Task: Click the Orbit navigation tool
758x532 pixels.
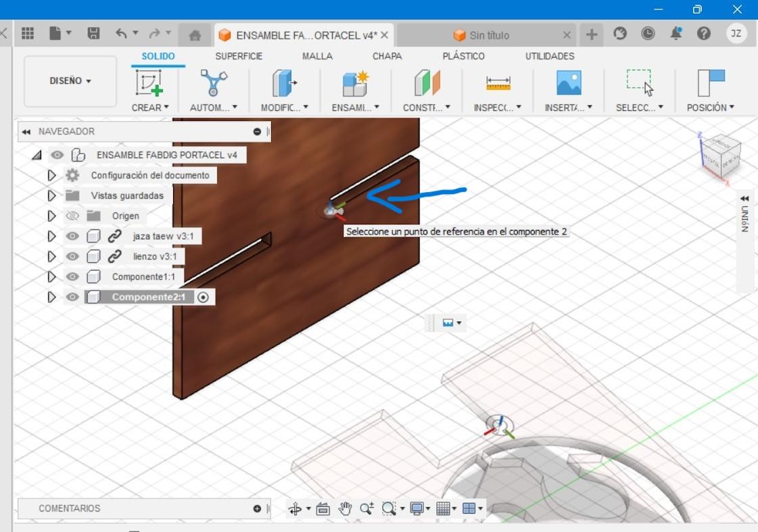Action: pos(295,508)
